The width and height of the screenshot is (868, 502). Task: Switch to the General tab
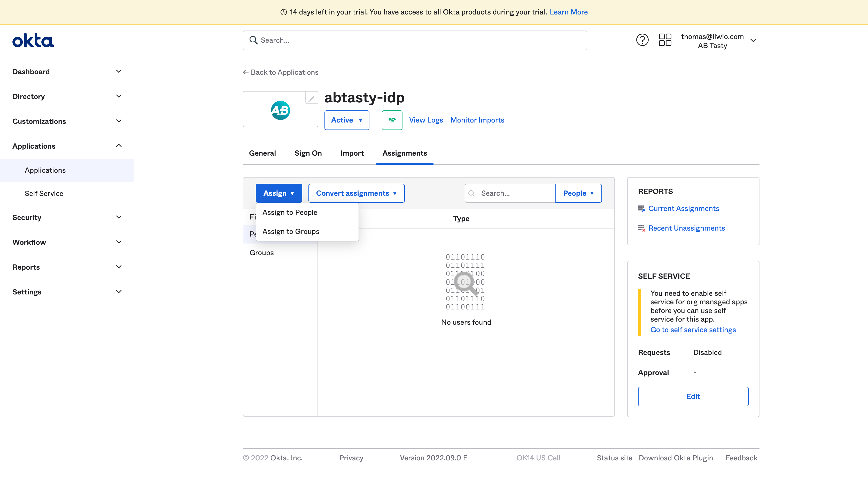(x=262, y=153)
